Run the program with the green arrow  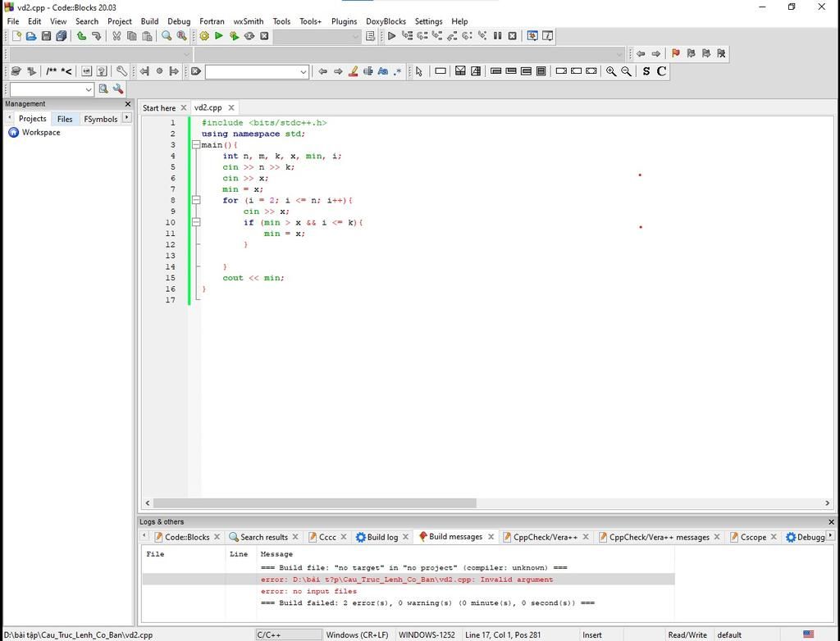(218, 36)
